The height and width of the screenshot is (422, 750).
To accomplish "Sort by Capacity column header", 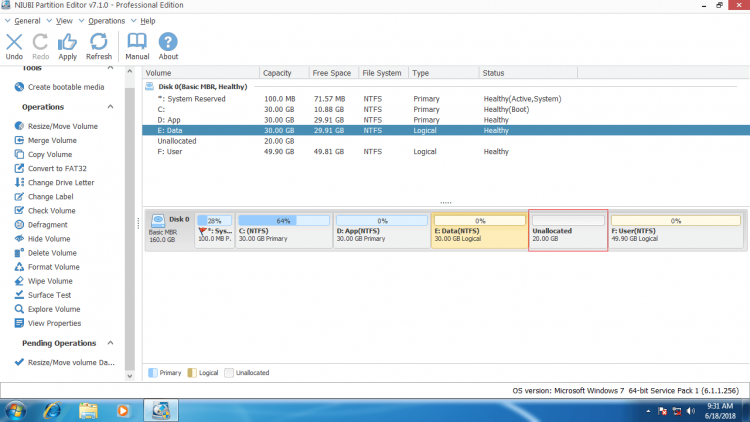I will [284, 73].
